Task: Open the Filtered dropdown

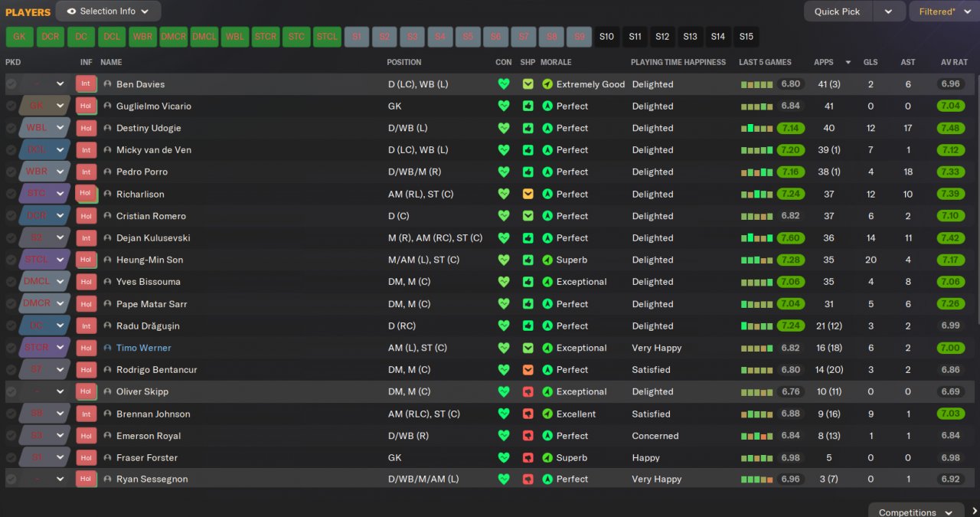Action: [943, 11]
